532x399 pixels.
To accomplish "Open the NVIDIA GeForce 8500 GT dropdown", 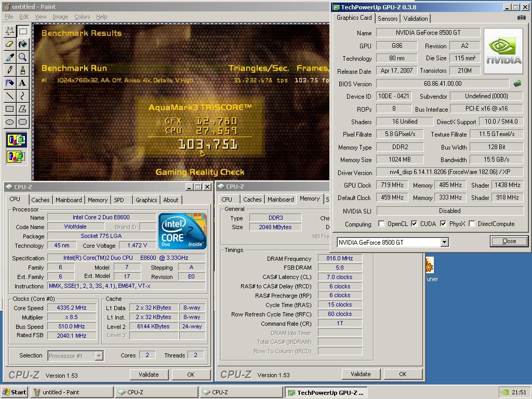I will [x=445, y=242].
